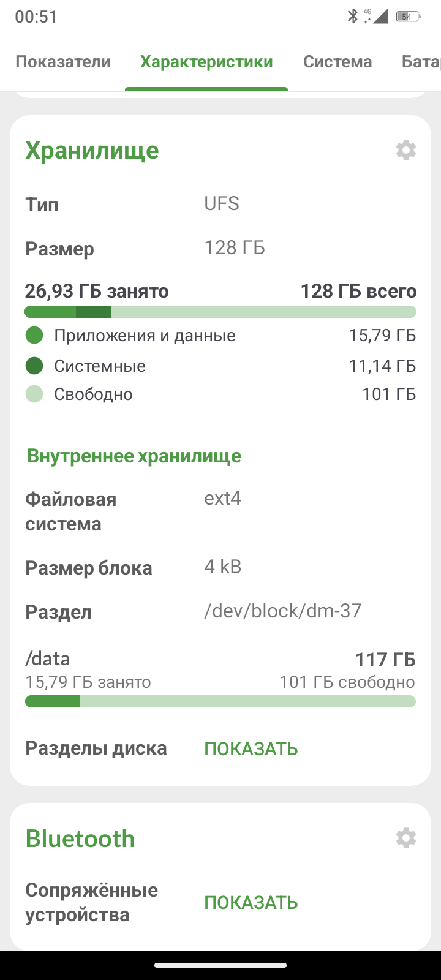Tap the 26,93 ГБ storage usage bar
Screen dimensions: 441x980
[x=221, y=312]
